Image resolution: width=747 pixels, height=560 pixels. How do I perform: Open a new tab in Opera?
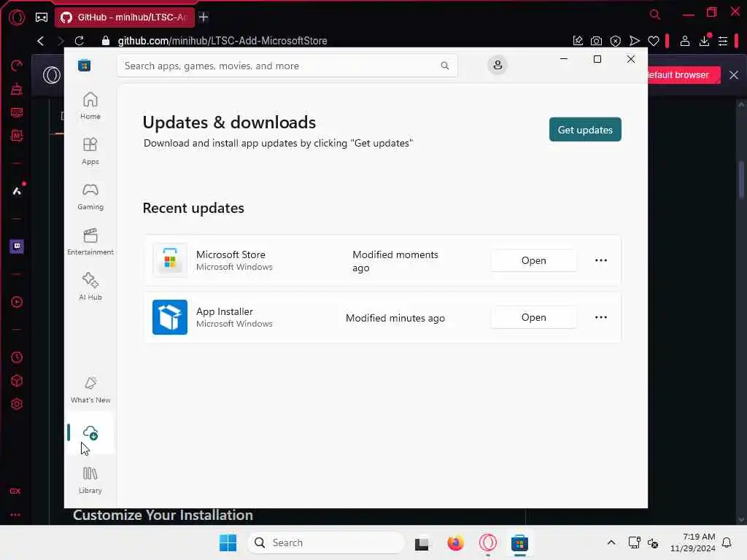pos(204,17)
